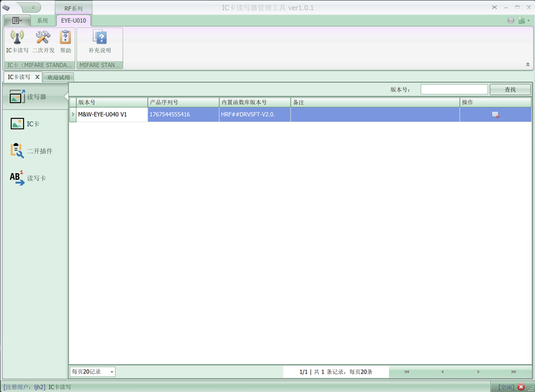Go to the first page of records

(x=407, y=371)
